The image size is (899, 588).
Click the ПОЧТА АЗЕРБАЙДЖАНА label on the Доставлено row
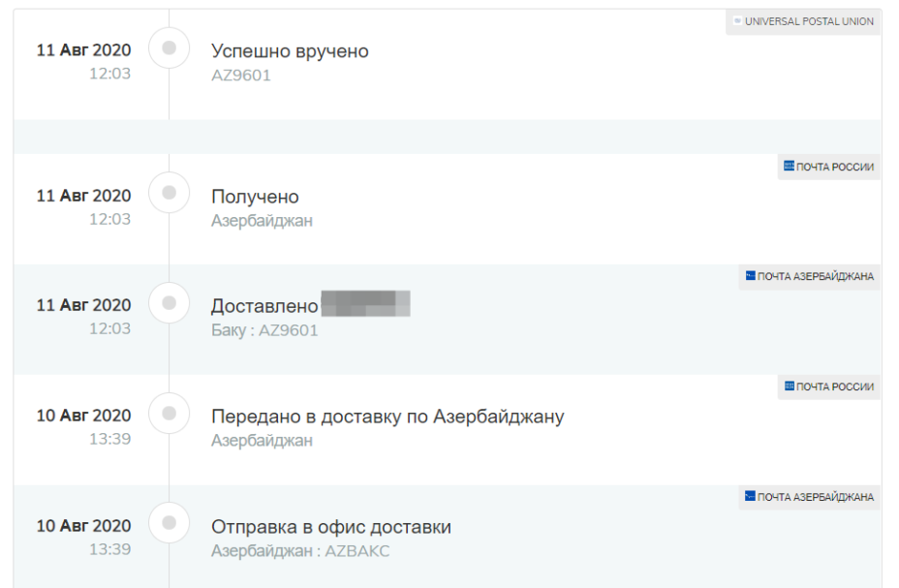click(816, 277)
